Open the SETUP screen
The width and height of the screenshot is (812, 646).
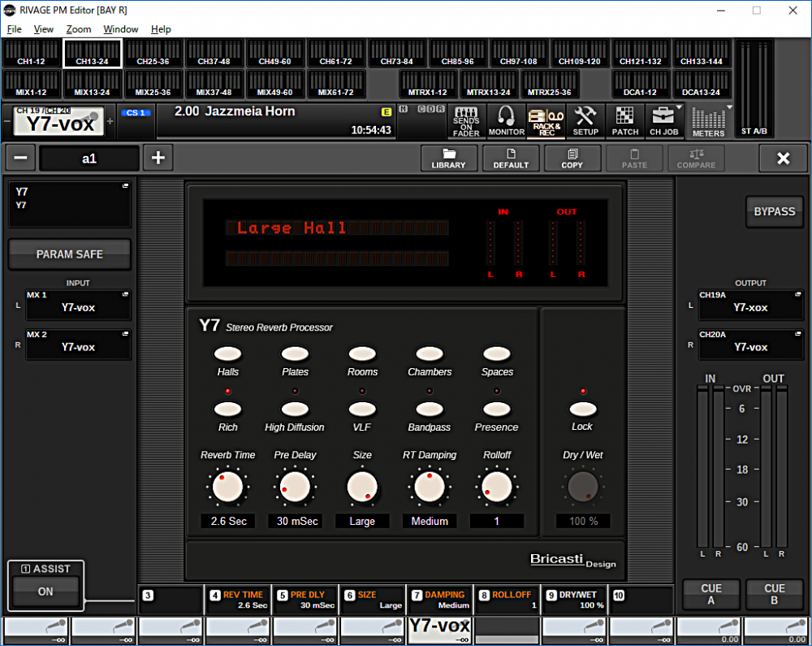(585, 120)
